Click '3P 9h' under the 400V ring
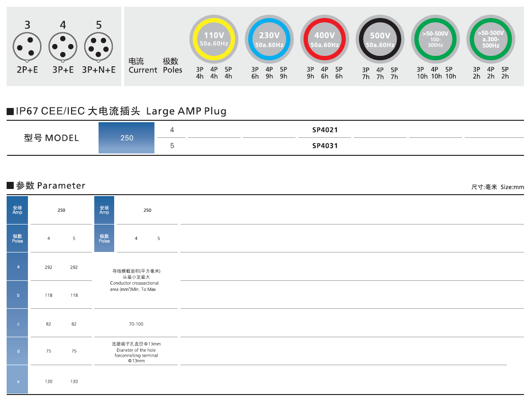This screenshot has height=404, width=532. click(x=310, y=73)
